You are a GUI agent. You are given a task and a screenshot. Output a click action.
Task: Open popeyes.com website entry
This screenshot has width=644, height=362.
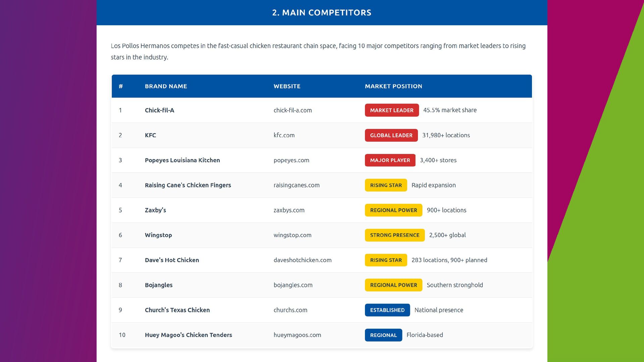click(291, 160)
